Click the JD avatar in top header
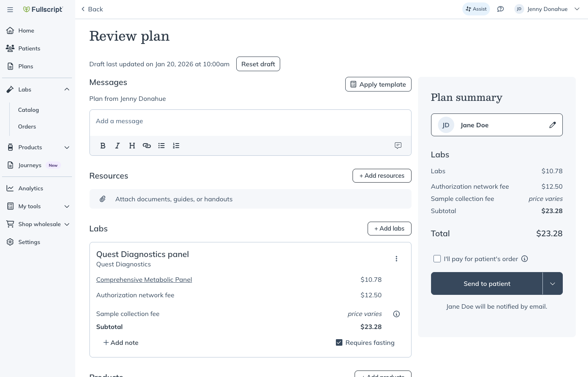Viewport: 588px width, 377px height. 519,9
